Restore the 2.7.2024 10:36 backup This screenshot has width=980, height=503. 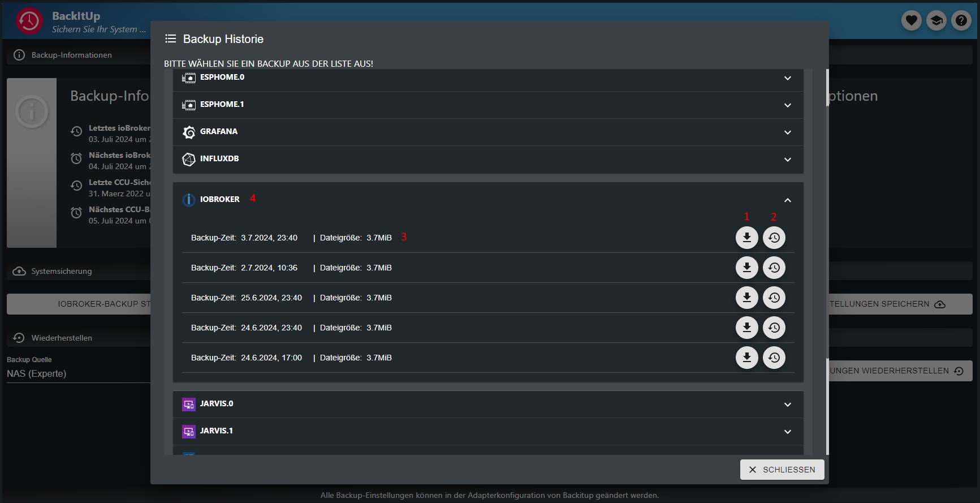click(774, 268)
